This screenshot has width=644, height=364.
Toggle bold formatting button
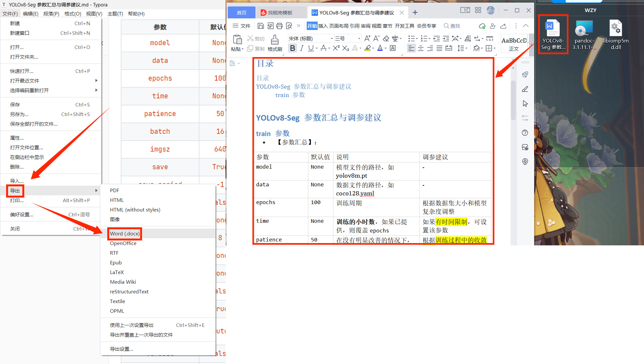[292, 48]
